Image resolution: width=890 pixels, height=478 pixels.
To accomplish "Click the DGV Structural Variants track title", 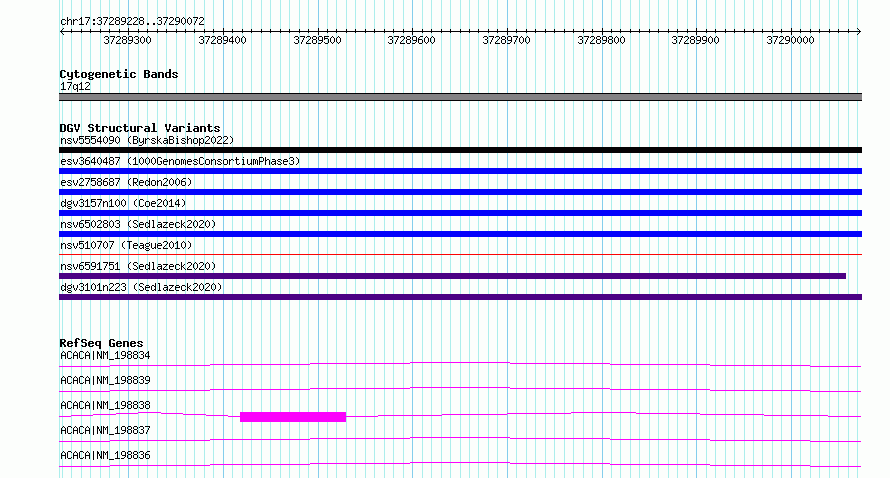I will click(140, 128).
